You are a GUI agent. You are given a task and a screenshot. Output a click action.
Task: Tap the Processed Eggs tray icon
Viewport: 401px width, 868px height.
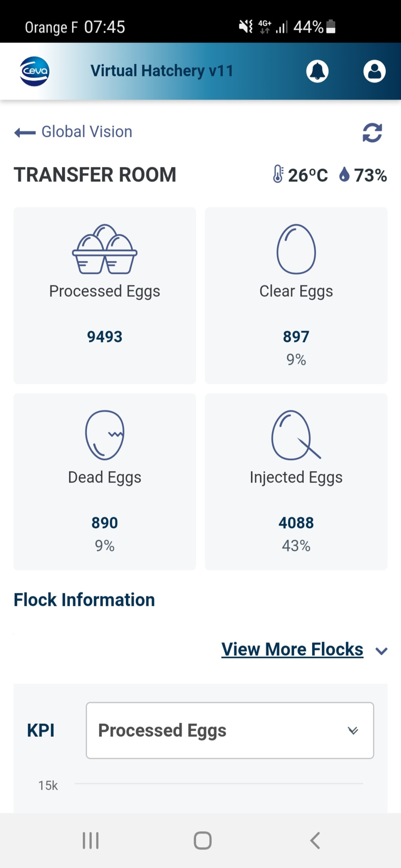coord(105,249)
